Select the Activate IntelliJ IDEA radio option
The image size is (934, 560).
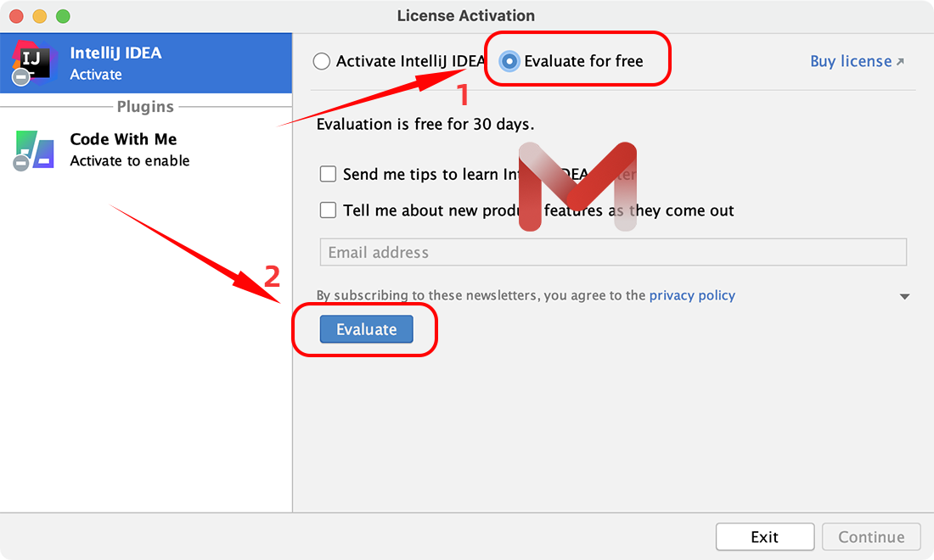(322, 61)
